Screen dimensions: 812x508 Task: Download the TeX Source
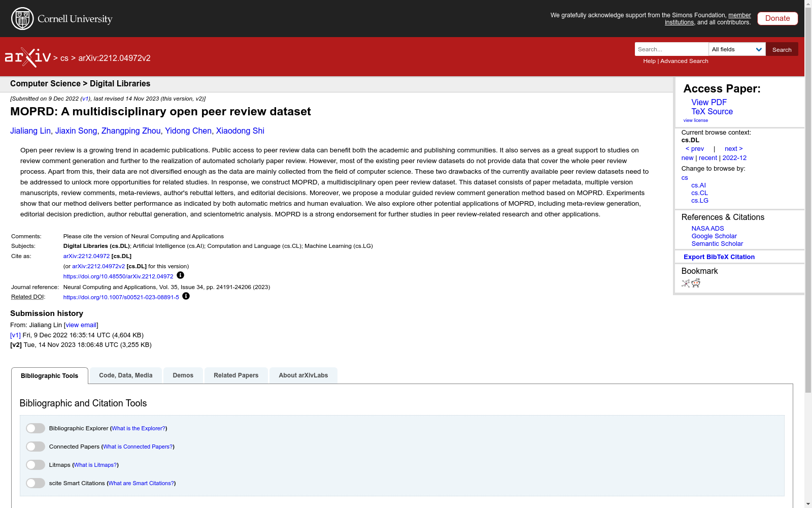(712, 111)
